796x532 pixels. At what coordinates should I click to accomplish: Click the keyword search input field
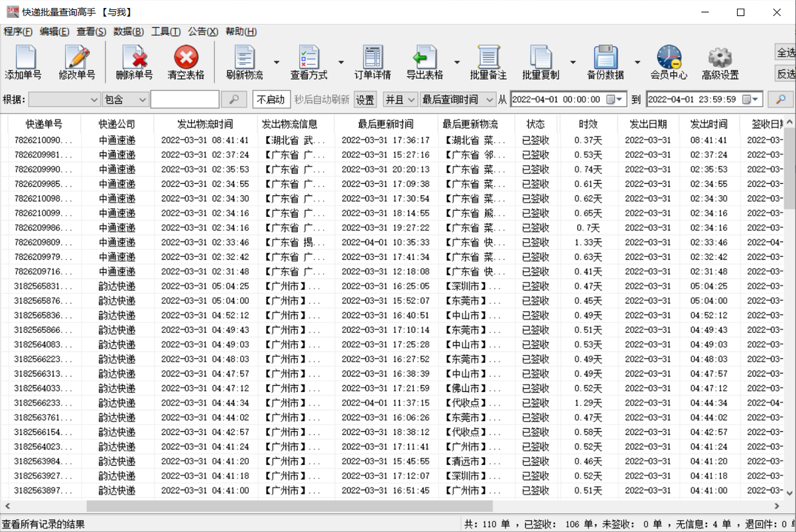coord(184,100)
